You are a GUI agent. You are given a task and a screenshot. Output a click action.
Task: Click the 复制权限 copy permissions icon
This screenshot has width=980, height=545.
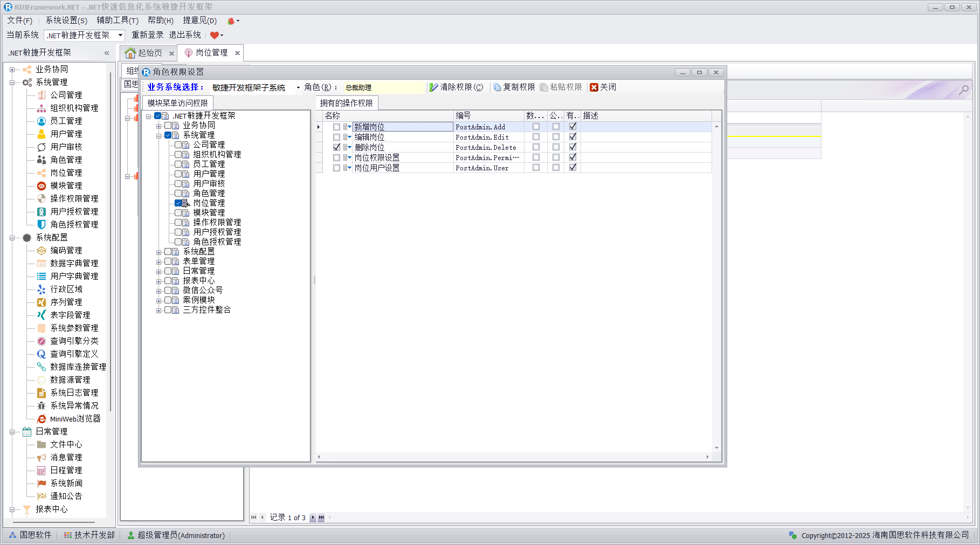[497, 87]
